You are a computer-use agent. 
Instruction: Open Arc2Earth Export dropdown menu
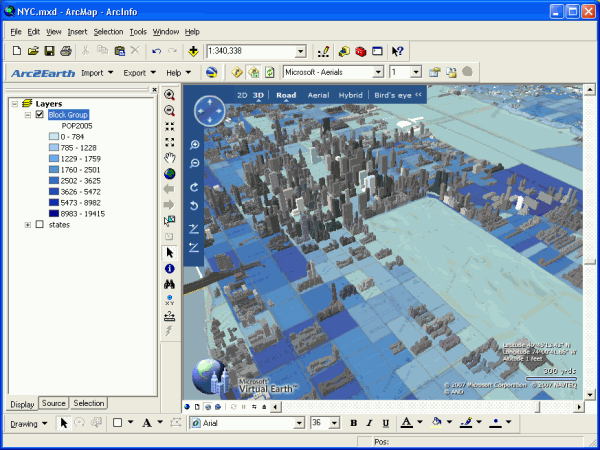pos(139,73)
